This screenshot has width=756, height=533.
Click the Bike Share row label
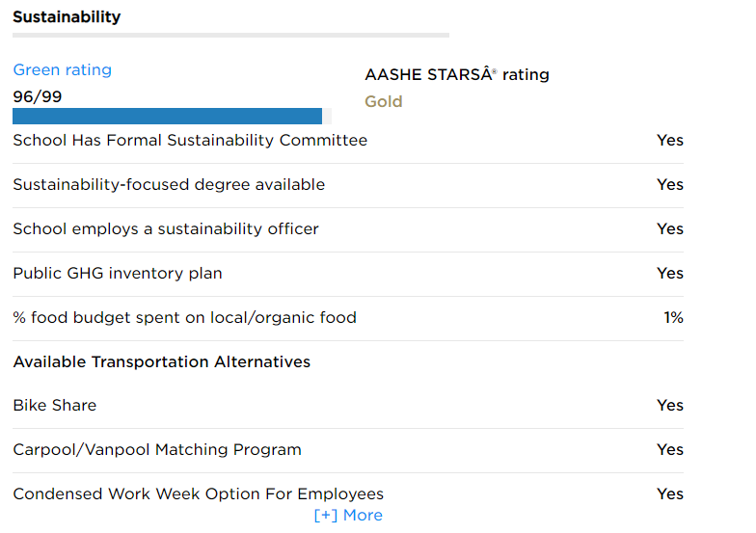pyautogui.click(x=55, y=406)
